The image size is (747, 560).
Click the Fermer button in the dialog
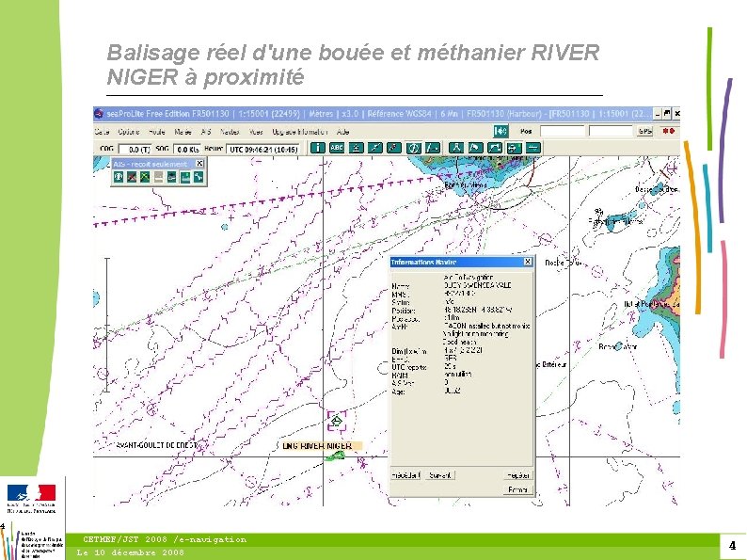(x=517, y=489)
